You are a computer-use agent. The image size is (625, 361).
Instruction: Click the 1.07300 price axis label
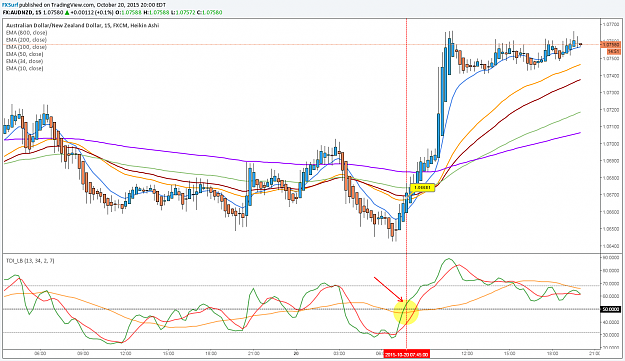coord(612,92)
